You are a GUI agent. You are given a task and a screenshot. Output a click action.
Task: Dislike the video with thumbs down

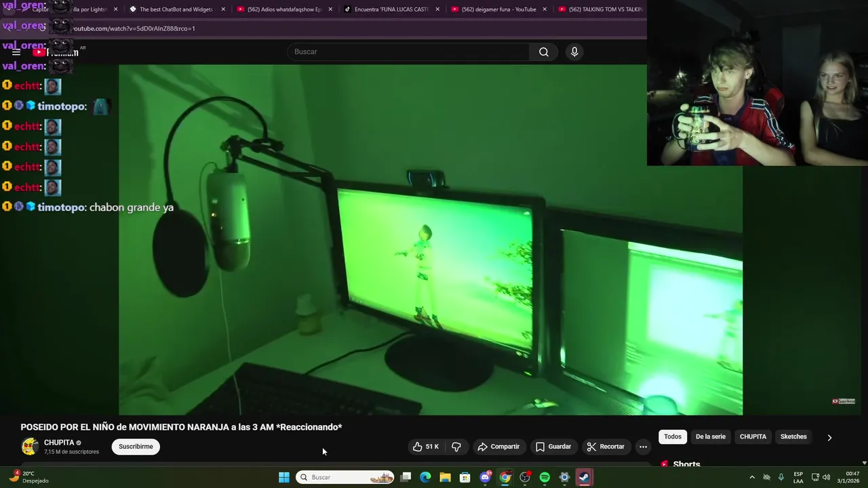pos(456,447)
